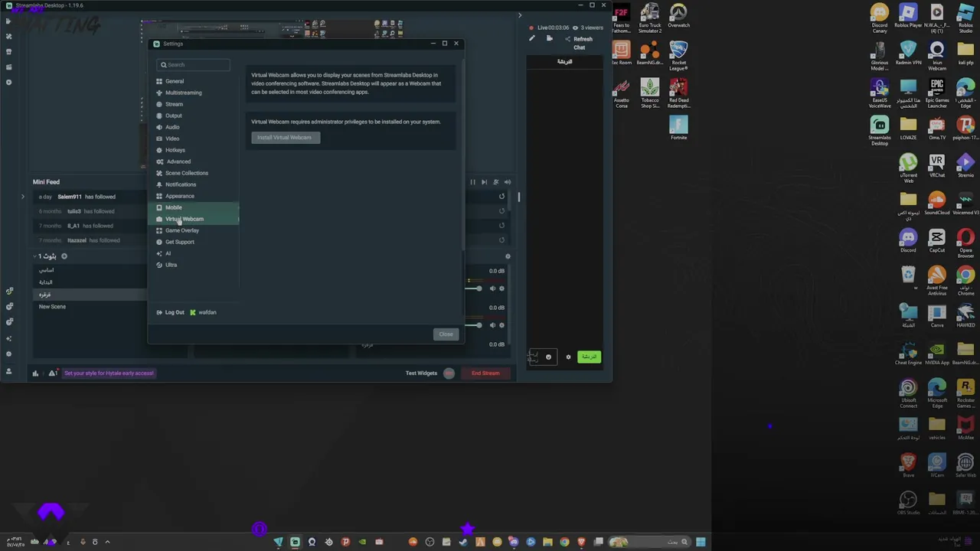The height and width of the screenshot is (551, 980).
Task: Open performance stats bar chart icon
Action: (x=35, y=373)
